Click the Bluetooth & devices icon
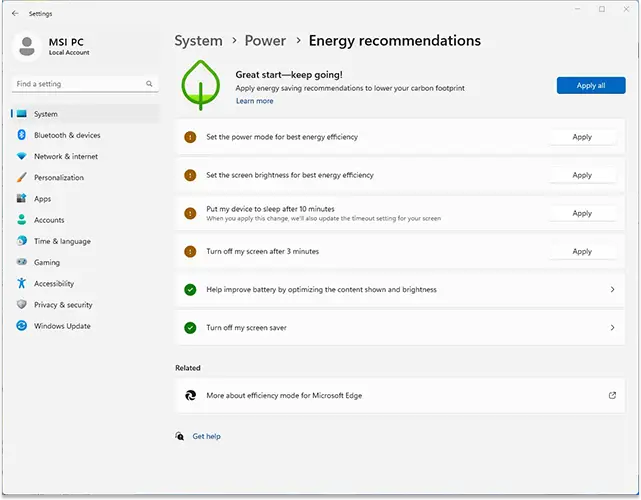Viewport: 641px width, 500px height. tap(21, 135)
